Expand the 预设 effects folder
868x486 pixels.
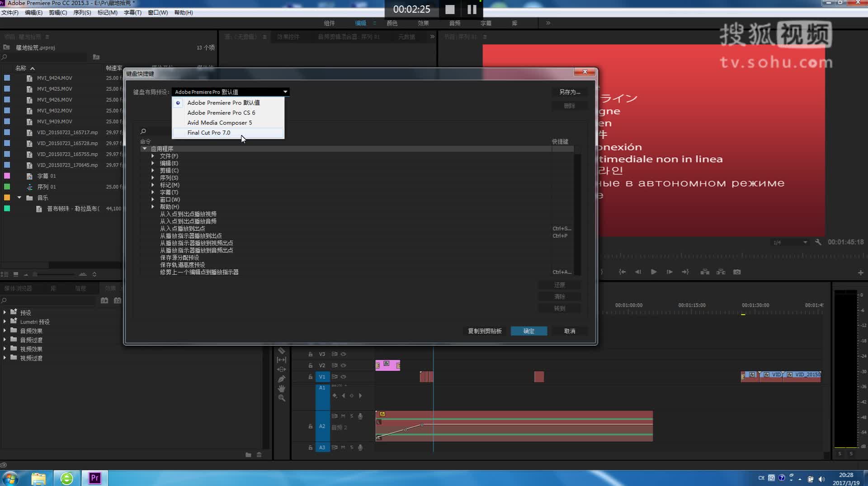(5, 313)
